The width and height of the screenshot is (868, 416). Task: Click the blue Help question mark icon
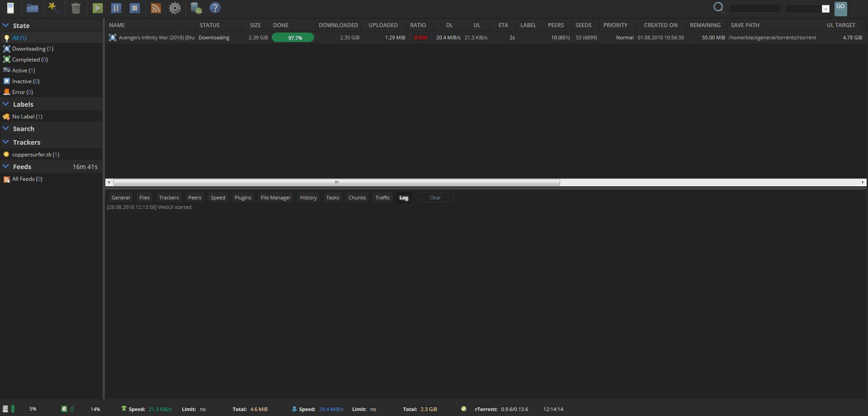[x=215, y=8]
